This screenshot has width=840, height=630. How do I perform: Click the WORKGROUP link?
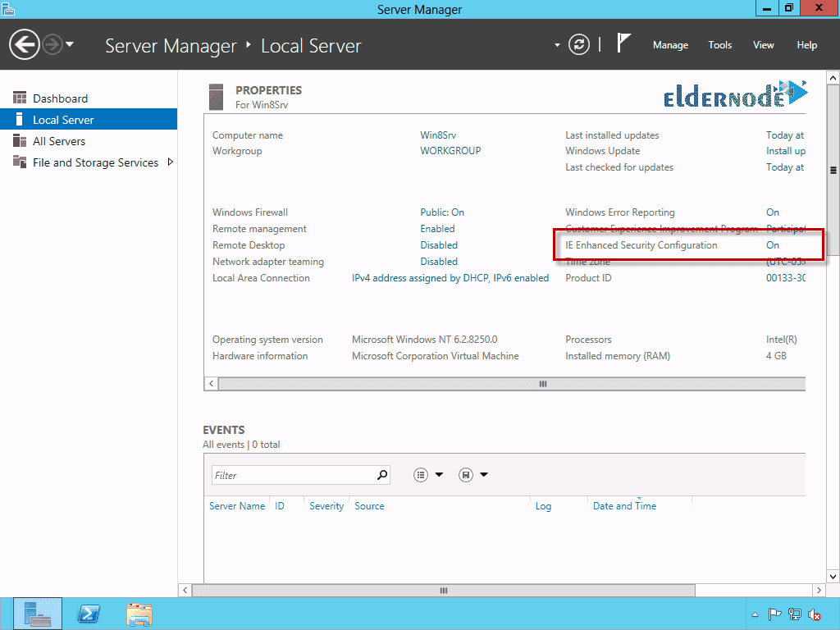[x=450, y=151]
